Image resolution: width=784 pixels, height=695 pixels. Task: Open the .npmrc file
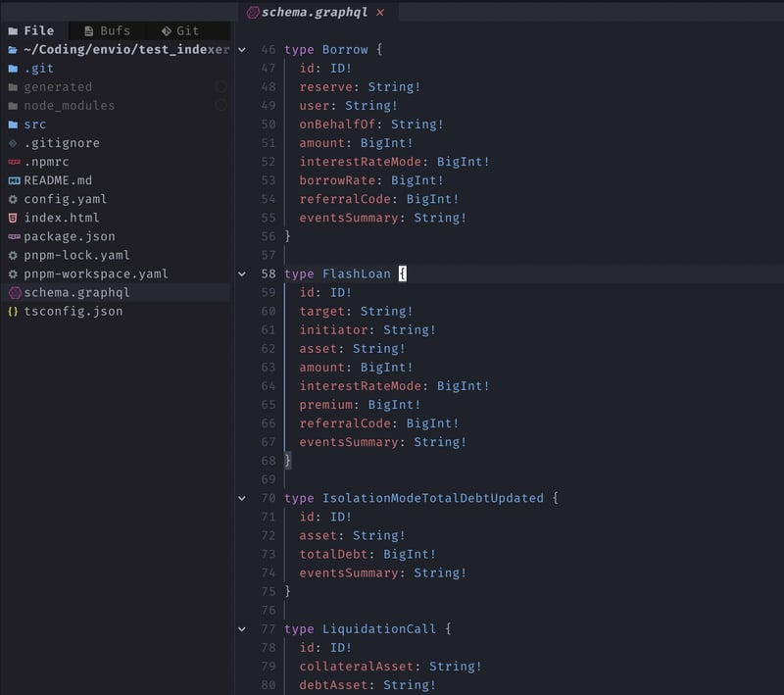click(x=46, y=162)
